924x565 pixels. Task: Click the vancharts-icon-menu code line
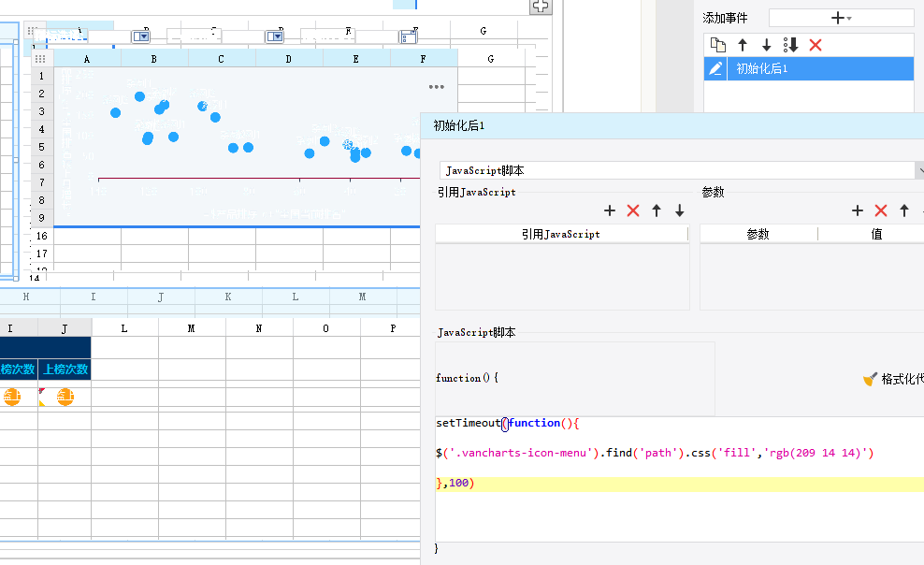[x=655, y=453]
